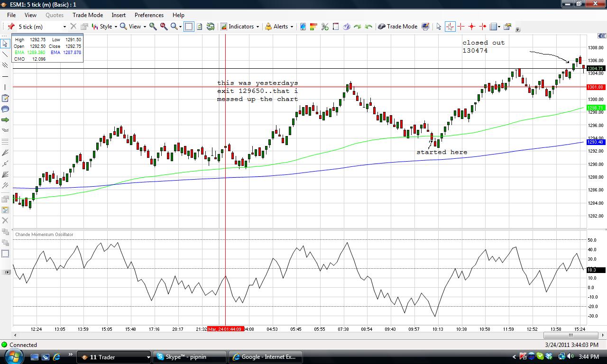Open the zoom options dropdown magnifier
The image size is (607, 364).
(176, 27)
